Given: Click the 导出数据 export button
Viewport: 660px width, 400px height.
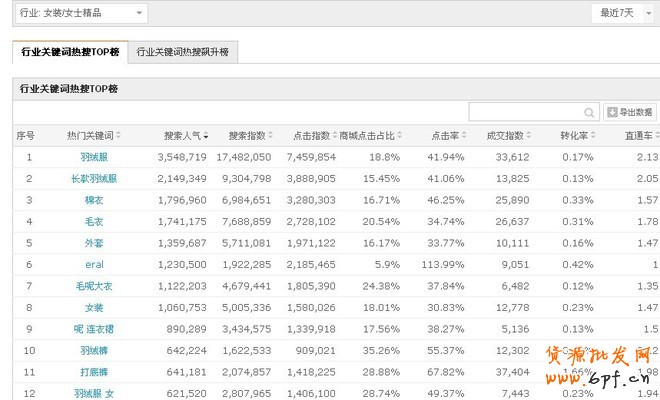Looking at the screenshot, I should click(x=630, y=113).
